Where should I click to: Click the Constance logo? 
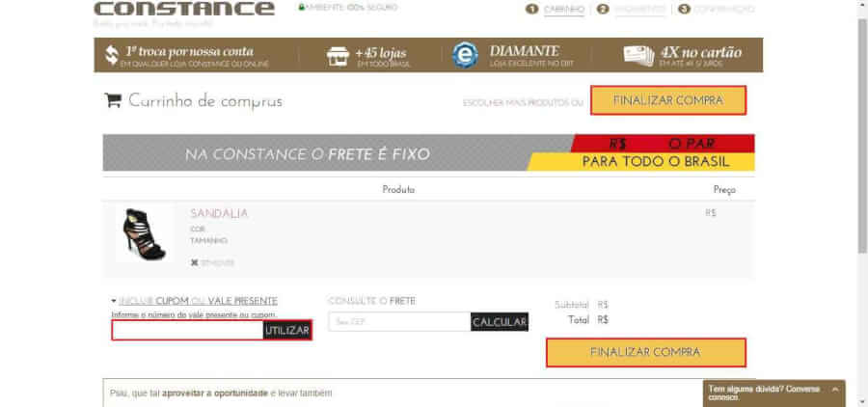pos(184,10)
